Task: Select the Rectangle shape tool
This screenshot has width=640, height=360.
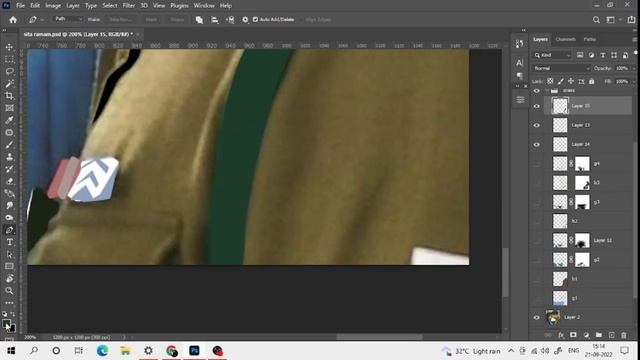Action: (9, 267)
